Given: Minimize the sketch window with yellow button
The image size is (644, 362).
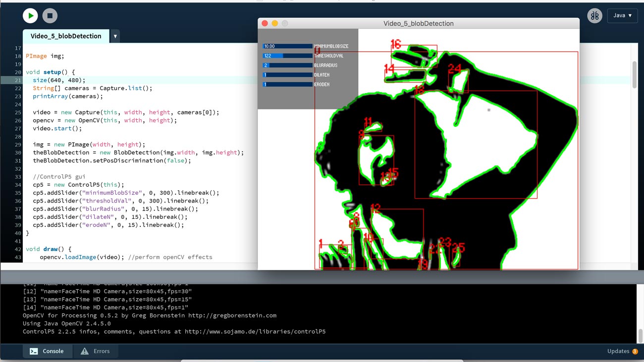Looking at the screenshot, I should click(x=274, y=23).
